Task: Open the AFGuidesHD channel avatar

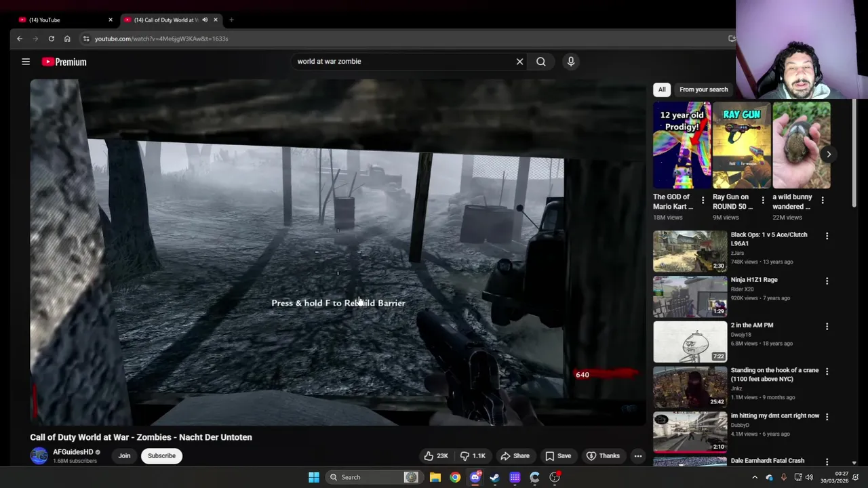Action: pos(39,455)
